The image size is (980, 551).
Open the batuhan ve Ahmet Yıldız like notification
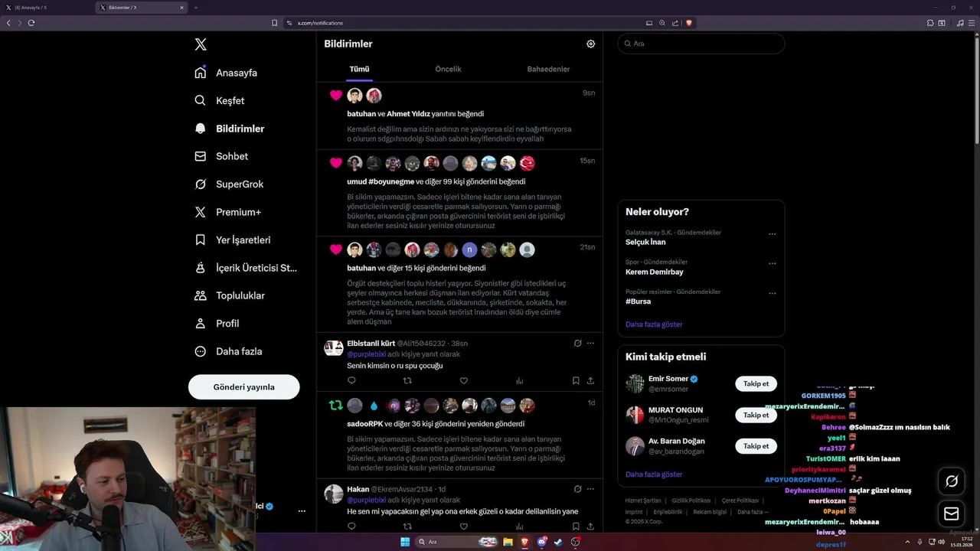pos(459,116)
